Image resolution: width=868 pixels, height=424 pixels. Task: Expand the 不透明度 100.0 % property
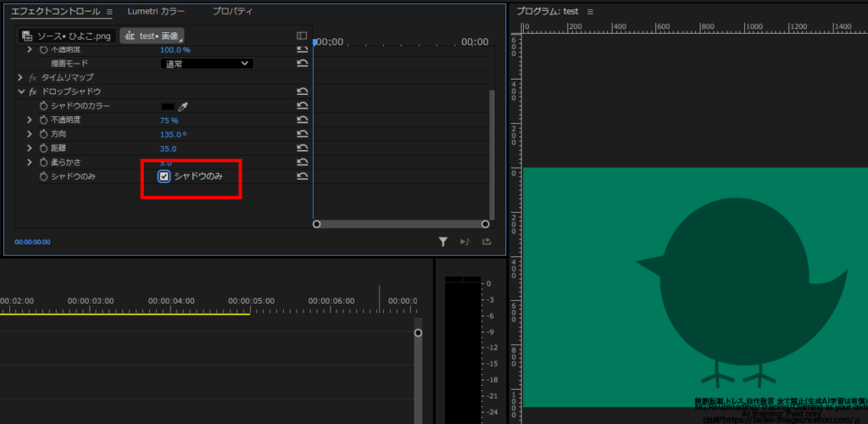click(x=30, y=50)
